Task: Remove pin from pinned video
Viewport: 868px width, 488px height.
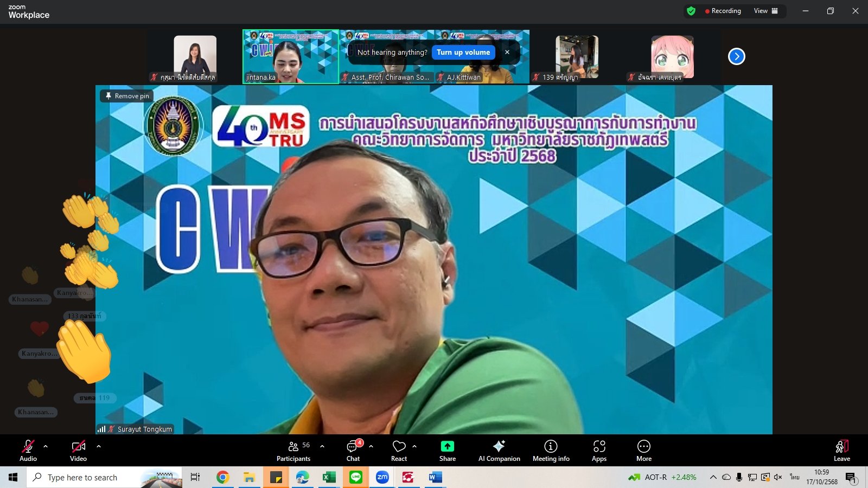Action: point(127,96)
